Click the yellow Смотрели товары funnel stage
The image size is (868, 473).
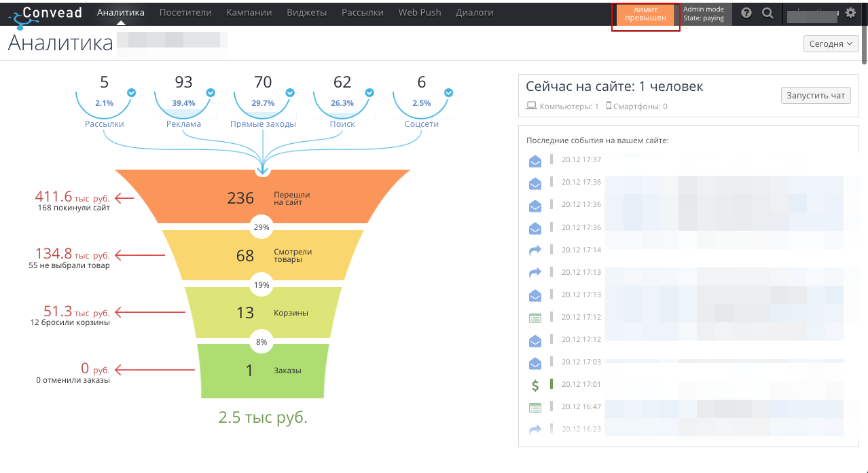coord(263,255)
